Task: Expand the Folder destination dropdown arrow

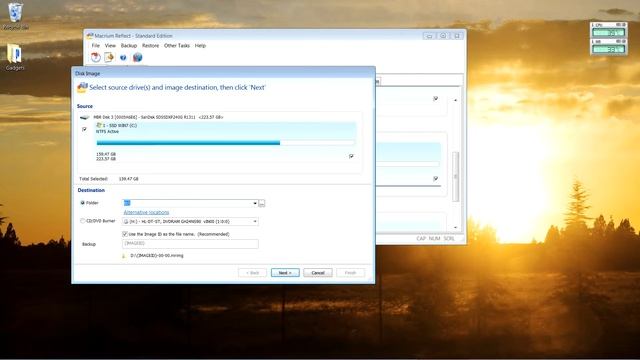Action: click(x=255, y=203)
